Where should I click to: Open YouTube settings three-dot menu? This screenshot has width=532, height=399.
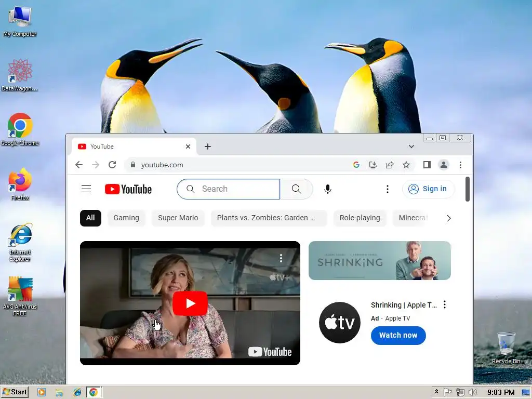point(387,189)
